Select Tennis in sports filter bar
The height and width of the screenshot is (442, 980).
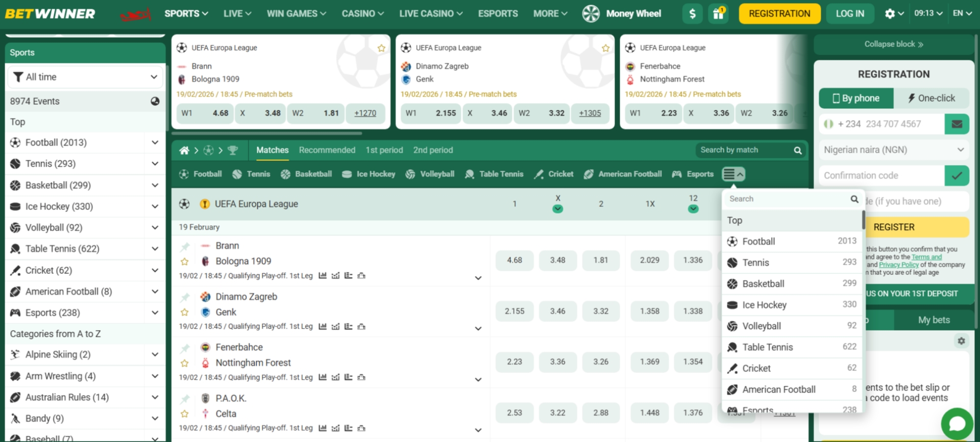coord(251,174)
